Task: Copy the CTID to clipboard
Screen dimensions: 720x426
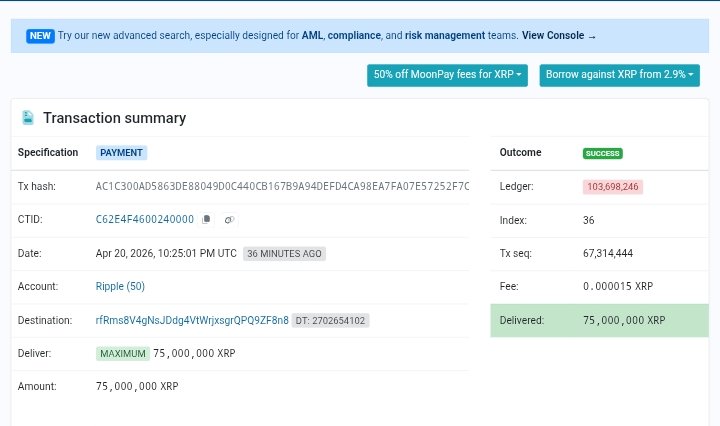Action: coord(206,219)
